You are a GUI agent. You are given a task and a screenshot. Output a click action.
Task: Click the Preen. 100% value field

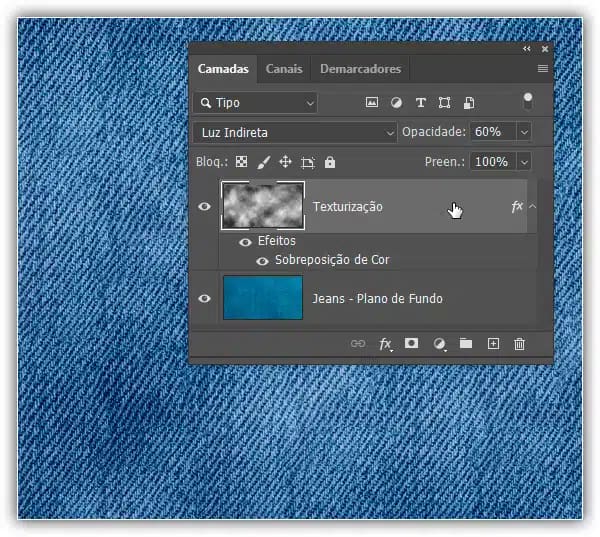pyautogui.click(x=494, y=162)
